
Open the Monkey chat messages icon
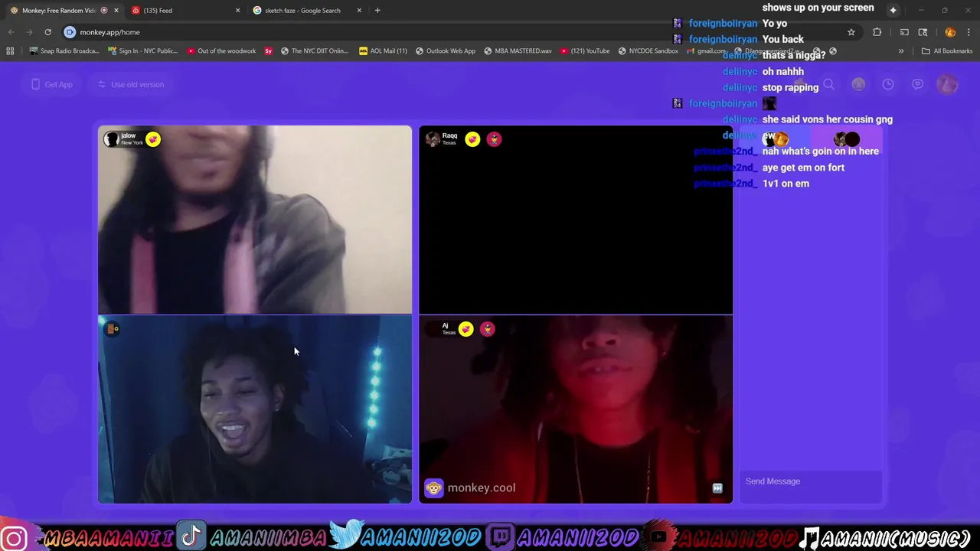[x=918, y=84]
